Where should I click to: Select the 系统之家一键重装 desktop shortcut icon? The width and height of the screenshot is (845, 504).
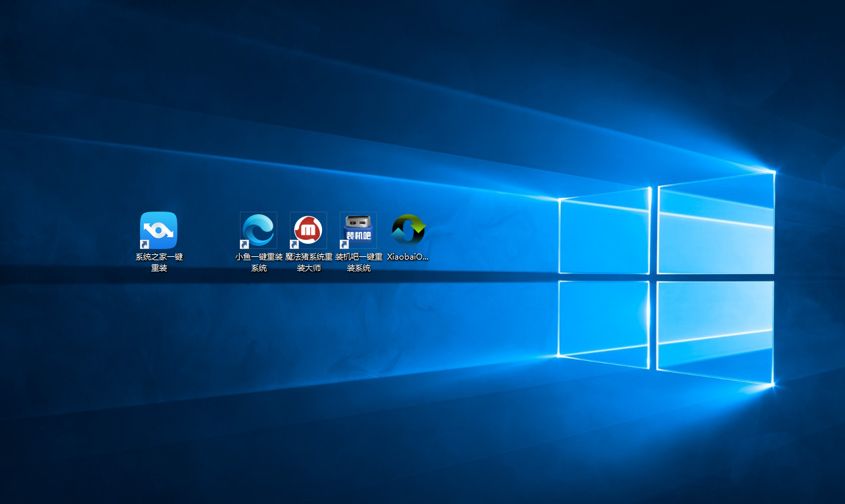click(158, 231)
